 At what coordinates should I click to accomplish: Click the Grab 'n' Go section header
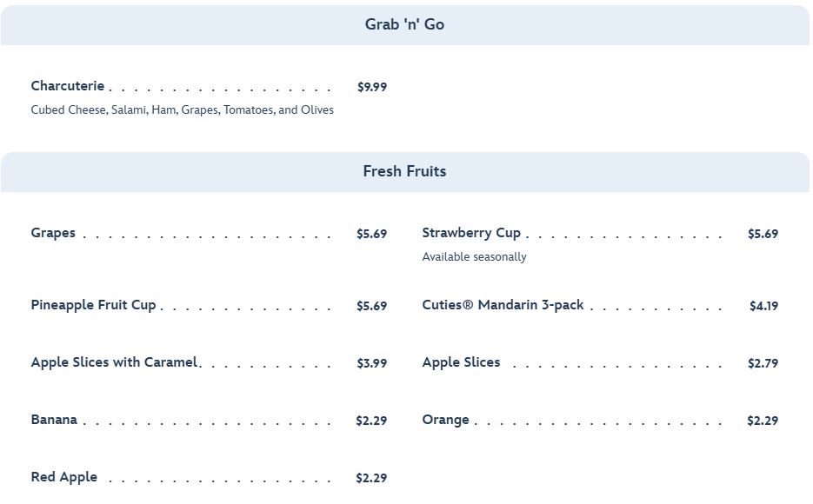click(x=404, y=24)
